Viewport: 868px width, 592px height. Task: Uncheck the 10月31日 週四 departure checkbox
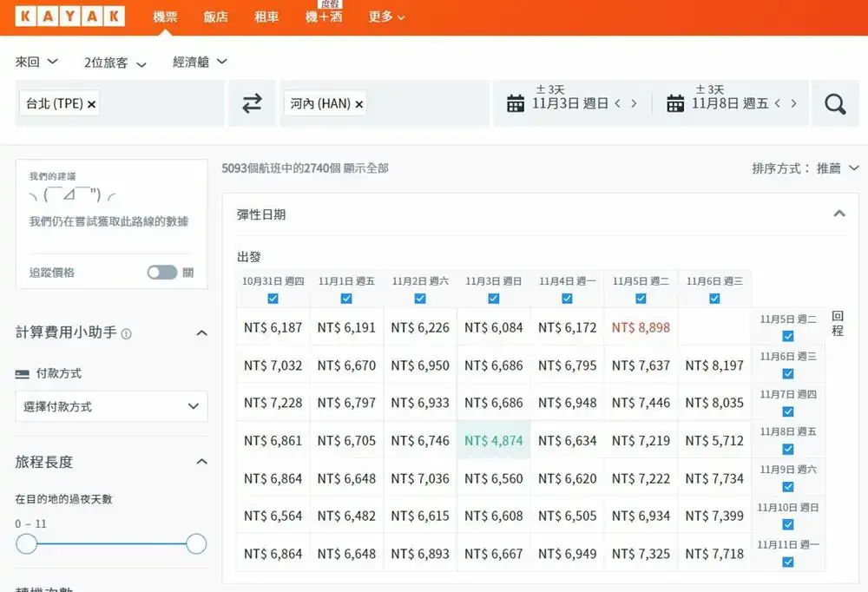[273, 298]
